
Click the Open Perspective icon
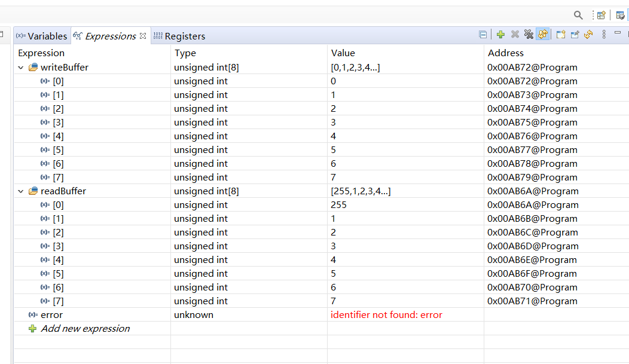[x=601, y=15]
